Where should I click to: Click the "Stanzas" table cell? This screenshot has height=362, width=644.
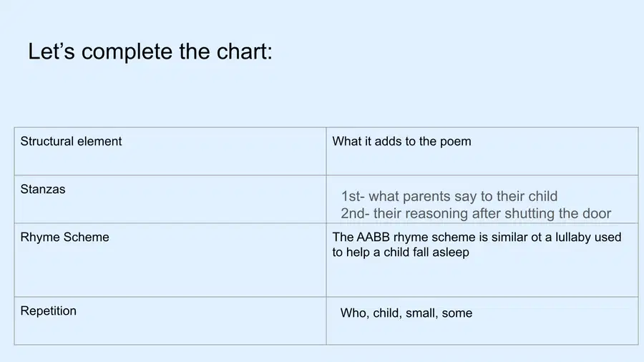tap(170, 200)
